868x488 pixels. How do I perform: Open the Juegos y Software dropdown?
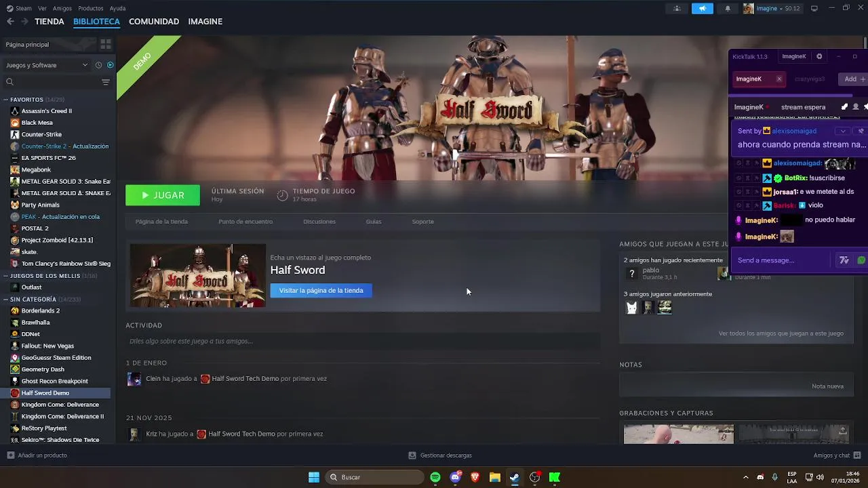click(x=47, y=65)
